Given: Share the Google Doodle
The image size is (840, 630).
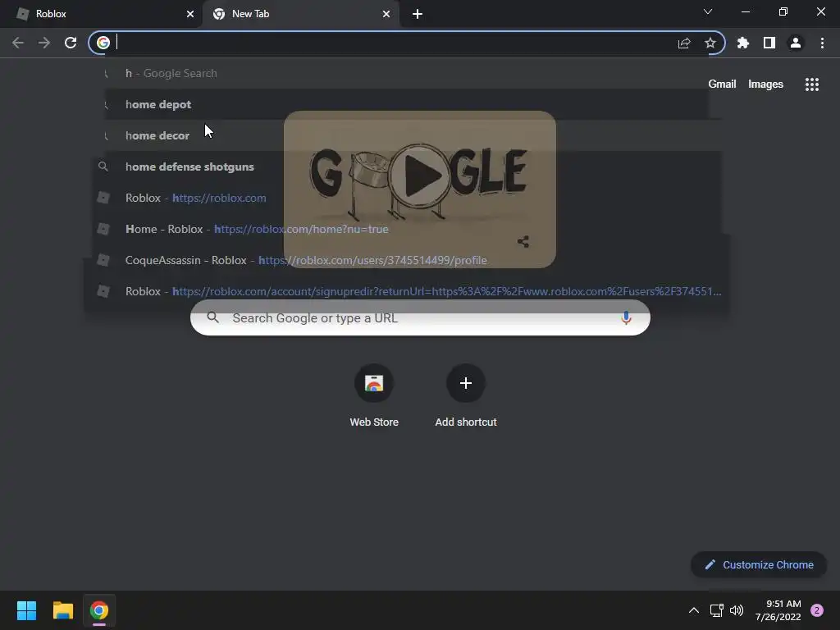Looking at the screenshot, I should (x=523, y=242).
